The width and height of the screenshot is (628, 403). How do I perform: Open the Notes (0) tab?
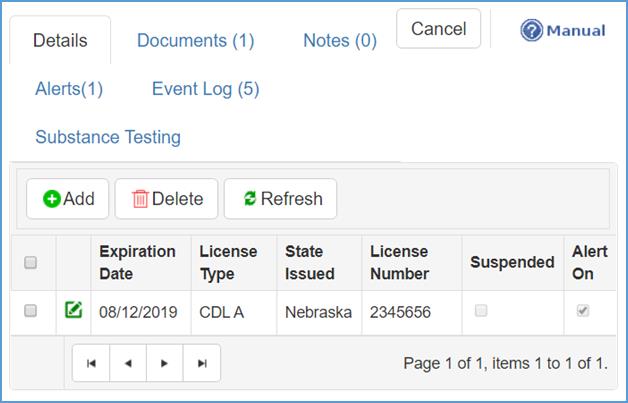tap(339, 41)
